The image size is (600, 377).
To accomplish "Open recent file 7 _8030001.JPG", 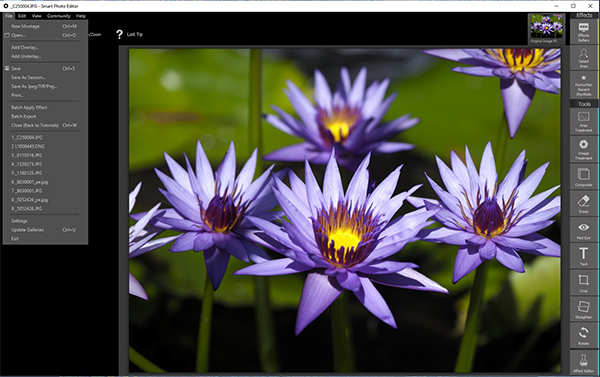I will click(x=45, y=191).
